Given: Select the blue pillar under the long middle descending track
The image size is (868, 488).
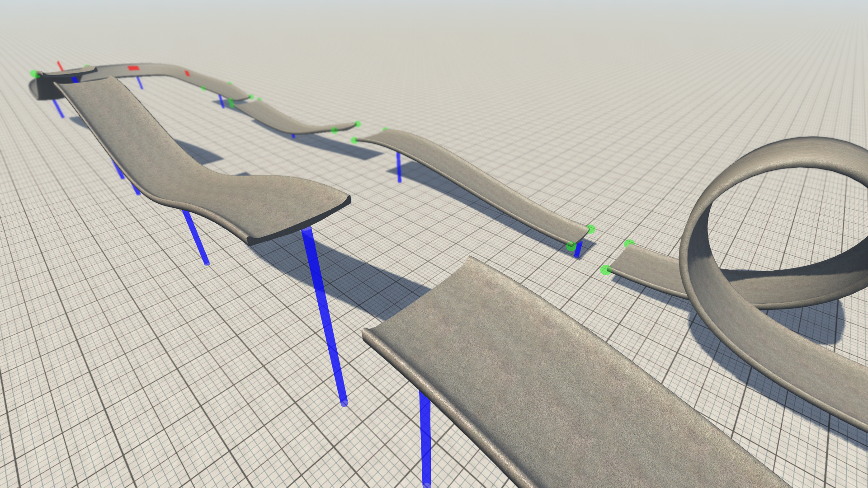Looking at the screenshot, I should 399,167.
